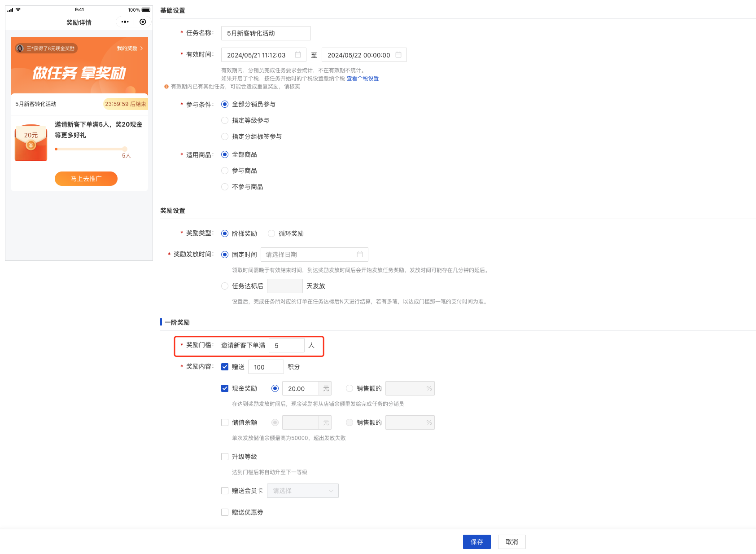
Task: Uncheck the 现金奖励 checkbox
Action: [225, 388]
